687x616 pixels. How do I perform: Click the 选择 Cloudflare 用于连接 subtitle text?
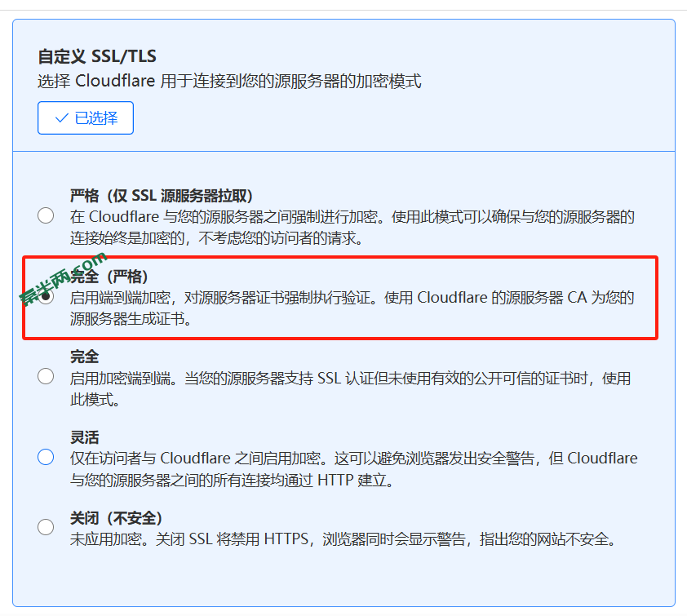[x=229, y=82]
